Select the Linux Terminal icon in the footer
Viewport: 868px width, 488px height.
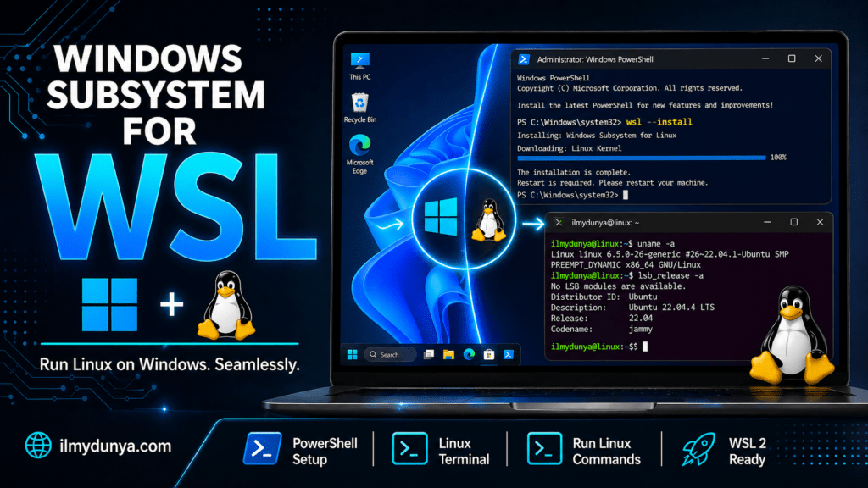pos(409,448)
